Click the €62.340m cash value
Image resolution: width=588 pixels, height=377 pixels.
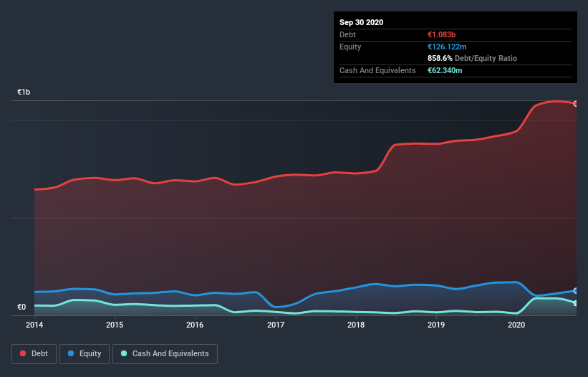click(445, 70)
